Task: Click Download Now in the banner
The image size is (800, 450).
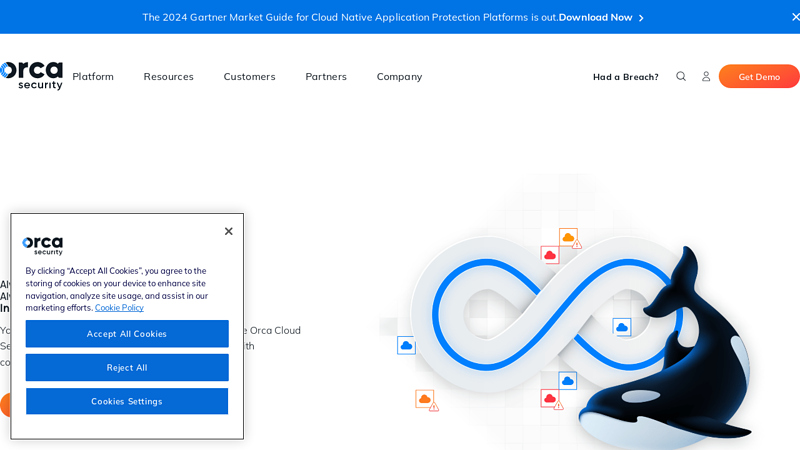Action: tap(595, 17)
